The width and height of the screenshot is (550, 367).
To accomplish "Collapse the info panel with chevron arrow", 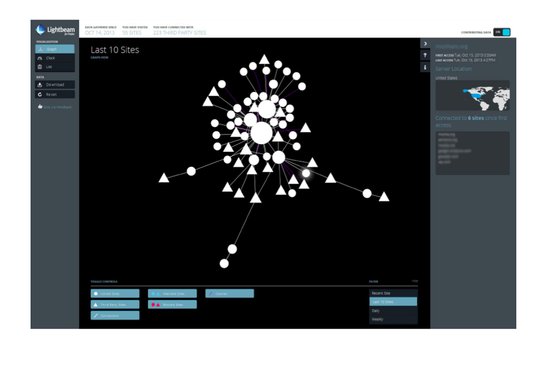I will click(x=425, y=44).
